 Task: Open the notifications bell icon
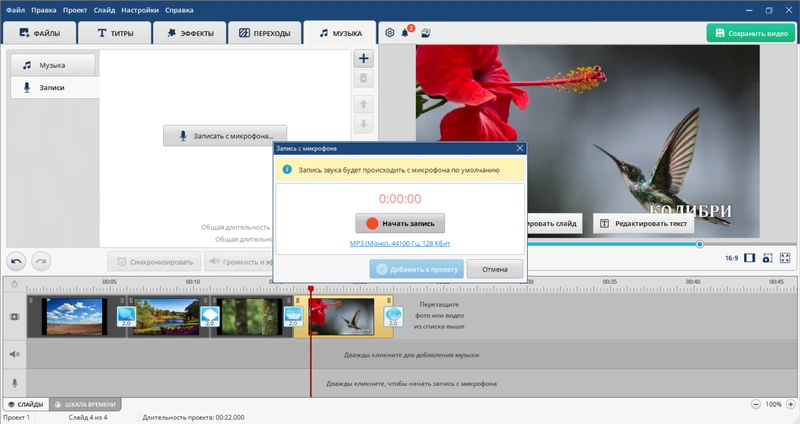406,33
